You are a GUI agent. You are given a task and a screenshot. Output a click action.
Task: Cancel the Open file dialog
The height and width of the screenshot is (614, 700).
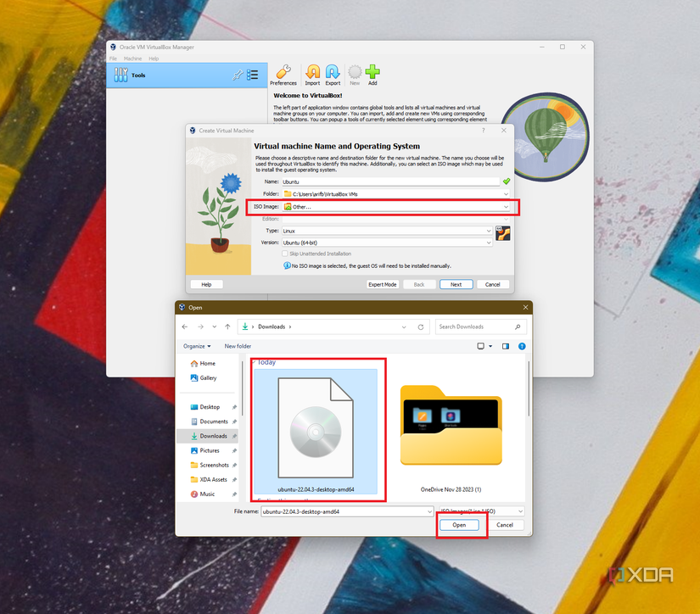coord(505,525)
